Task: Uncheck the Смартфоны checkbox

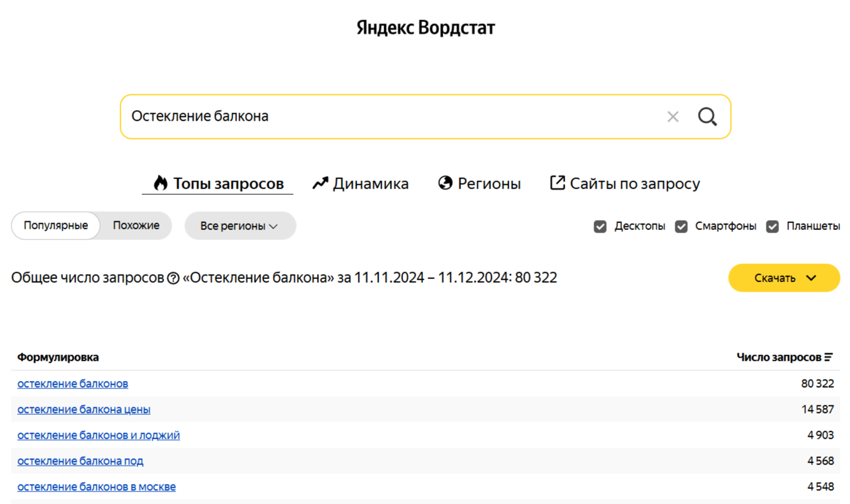Action: (x=681, y=226)
